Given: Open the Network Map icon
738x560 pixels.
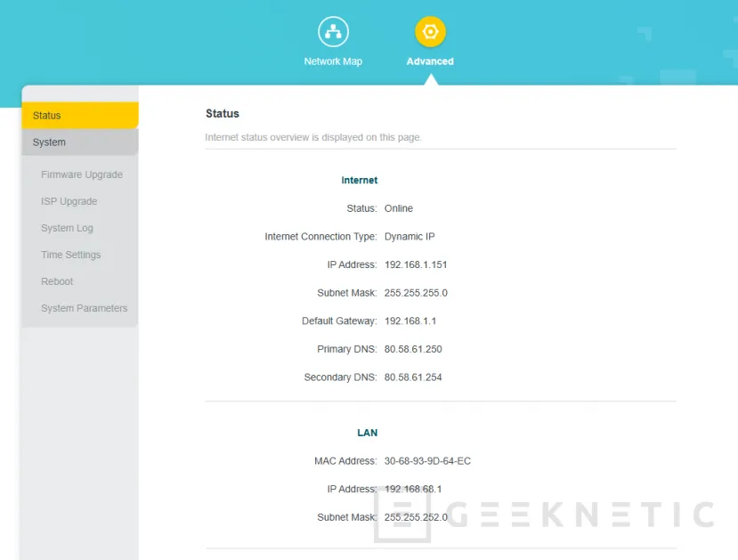Looking at the screenshot, I should click(333, 31).
